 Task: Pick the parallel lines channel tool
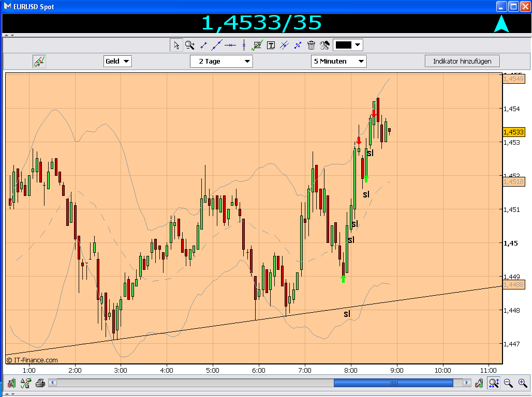tap(284, 45)
